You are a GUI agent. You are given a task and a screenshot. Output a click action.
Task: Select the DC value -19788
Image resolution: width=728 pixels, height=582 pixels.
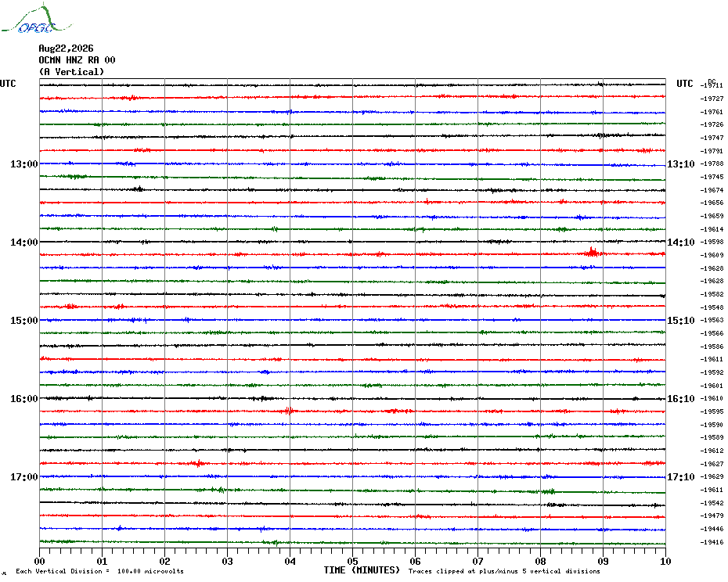[x=712, y=163]
